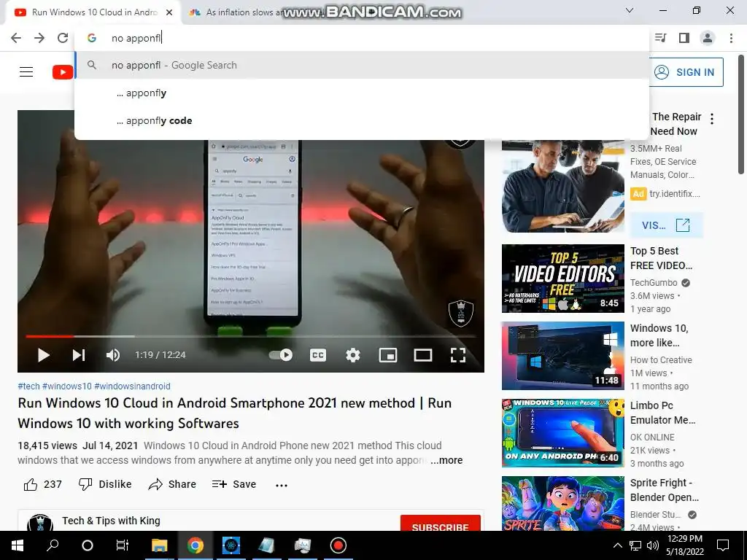Open the network icon in system tray
This screenshot has width=747, height=560.
click(635, 545)
